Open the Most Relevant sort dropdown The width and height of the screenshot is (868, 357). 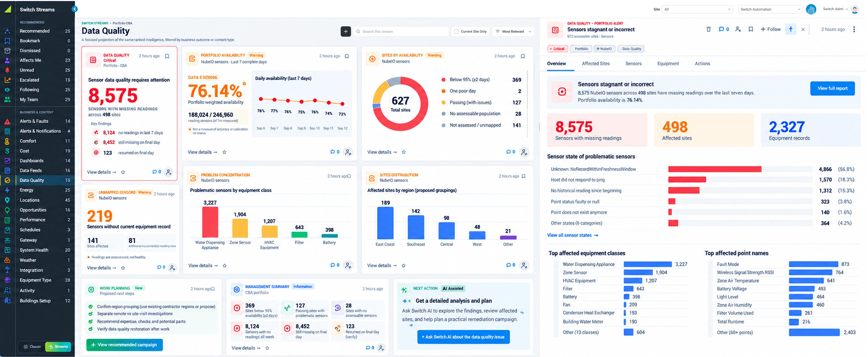click(x=513, y=31)
